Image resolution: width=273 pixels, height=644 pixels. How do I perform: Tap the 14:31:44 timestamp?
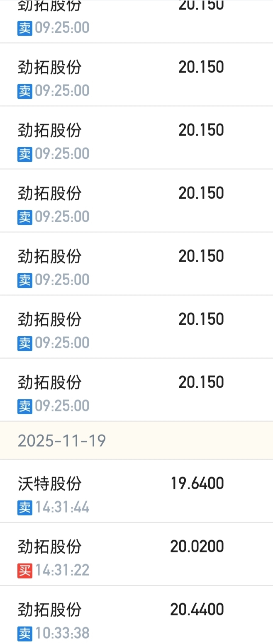62,507
